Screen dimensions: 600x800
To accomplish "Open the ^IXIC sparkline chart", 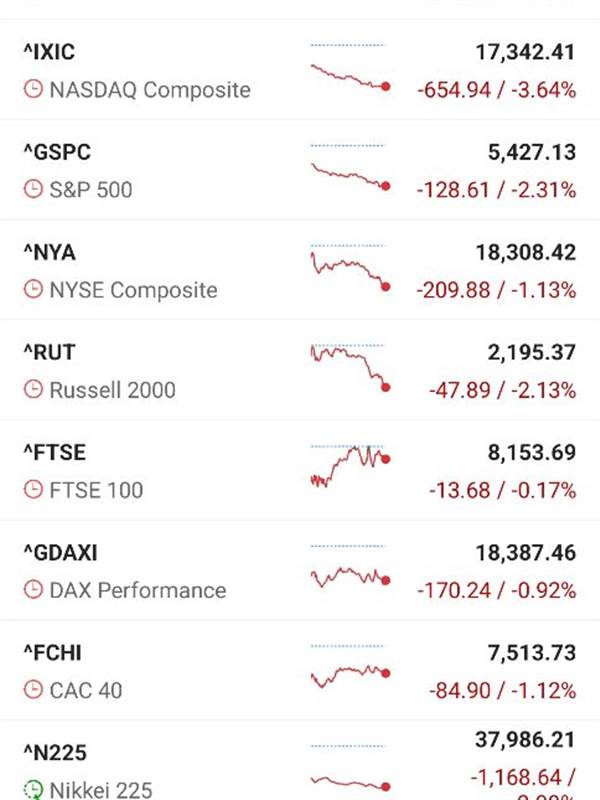I will (x=350, y=69).
